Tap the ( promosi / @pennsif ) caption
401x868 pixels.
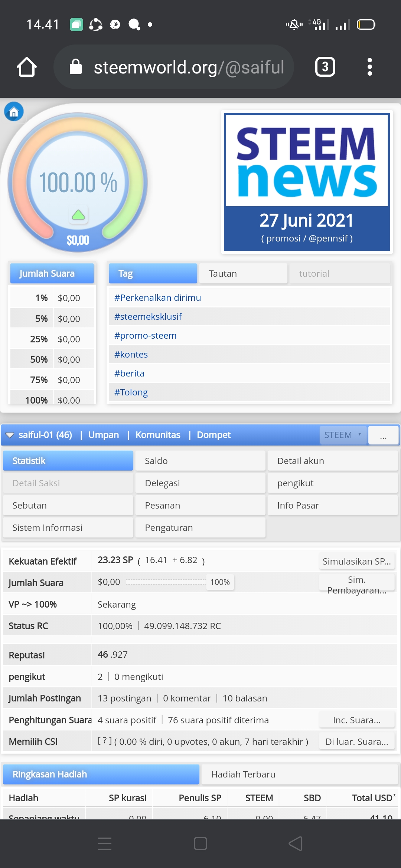coord(307,238)
